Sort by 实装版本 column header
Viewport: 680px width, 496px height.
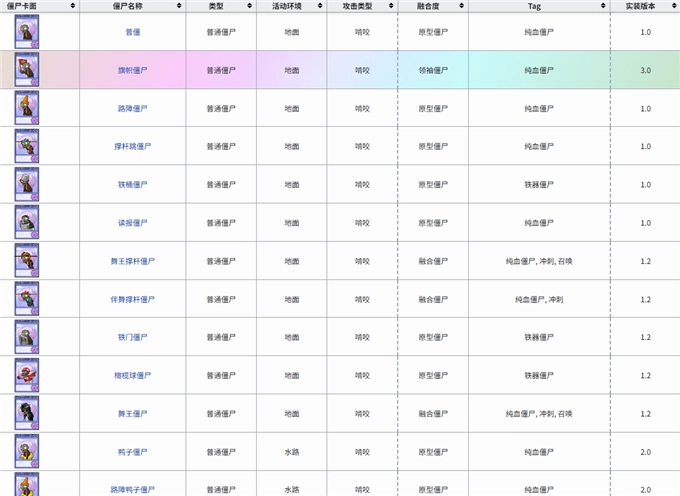coord(645,6)
